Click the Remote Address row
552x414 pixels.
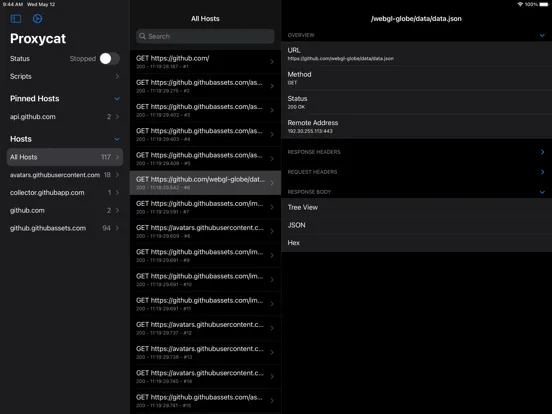(x=417, y=126)
